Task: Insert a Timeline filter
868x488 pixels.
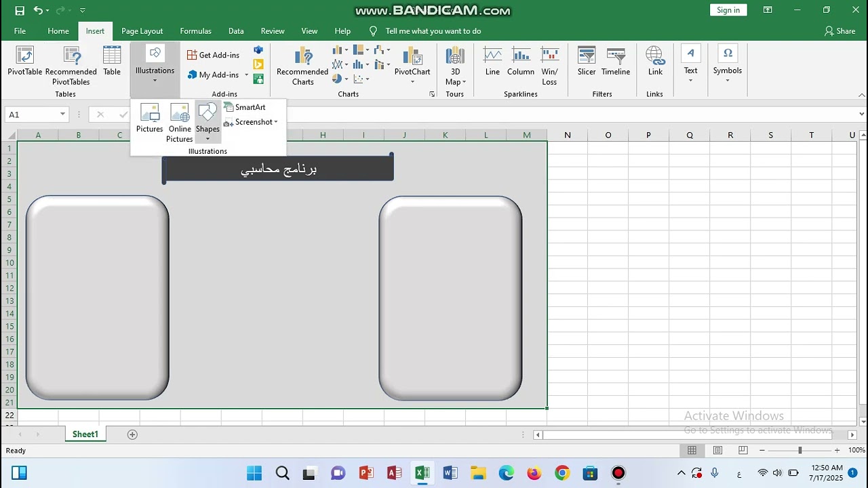Action: [x=616, y=62]
